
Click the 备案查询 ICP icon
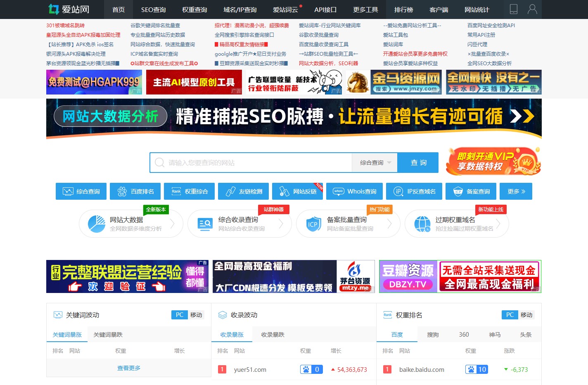click(458, 191)
